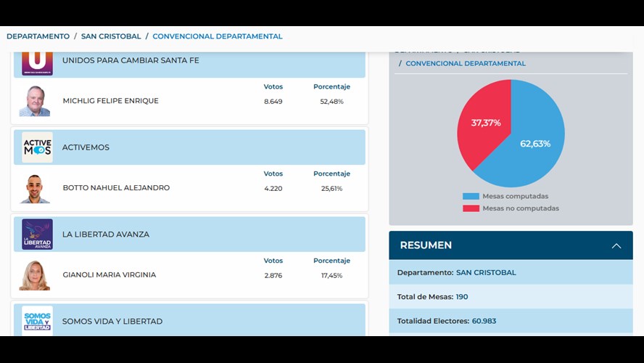Click Departamento value SAN CRISTOBAL in summary
Viewport: 644px width, 363px height.
486,272
